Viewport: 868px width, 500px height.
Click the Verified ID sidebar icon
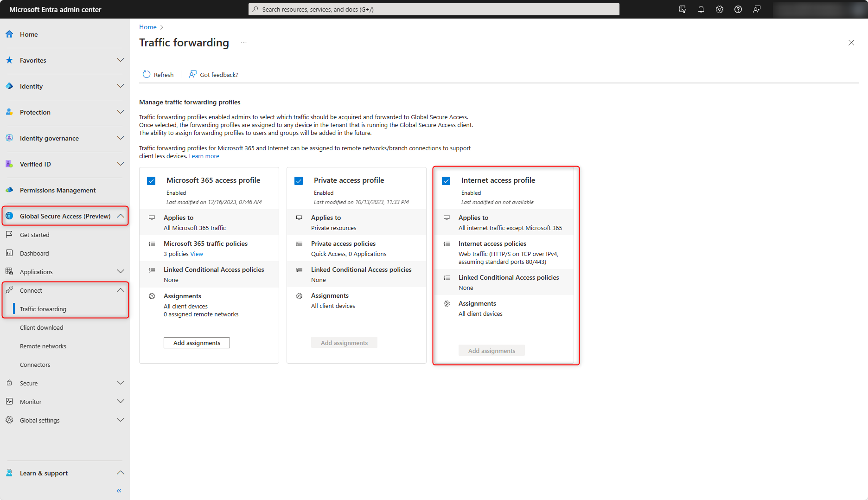point(9,164)
